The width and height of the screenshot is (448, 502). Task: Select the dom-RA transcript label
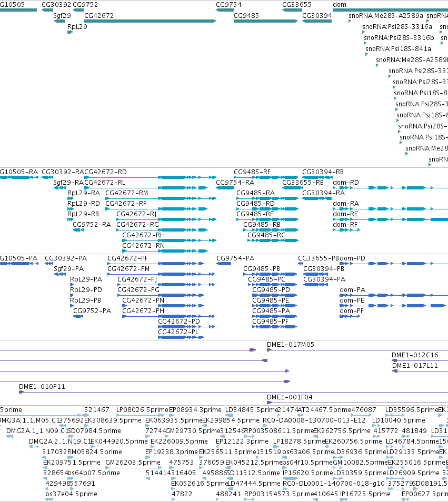(x=346, y=204)
